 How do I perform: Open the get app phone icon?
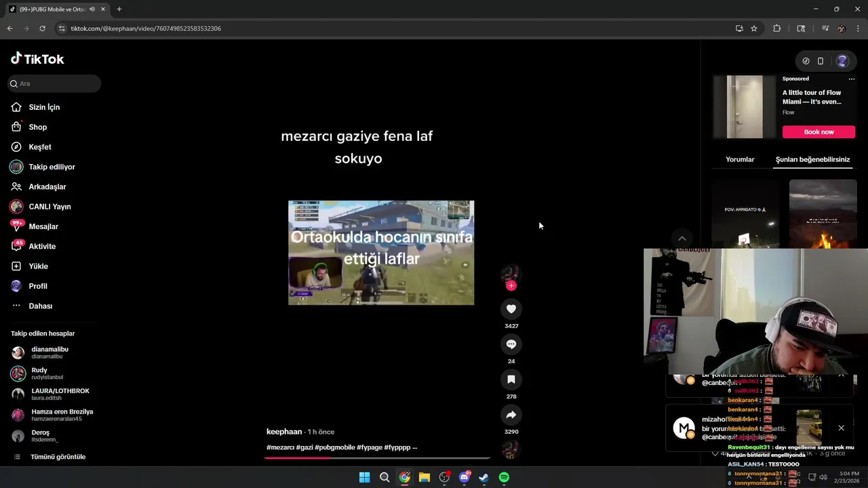click(821, 61)
